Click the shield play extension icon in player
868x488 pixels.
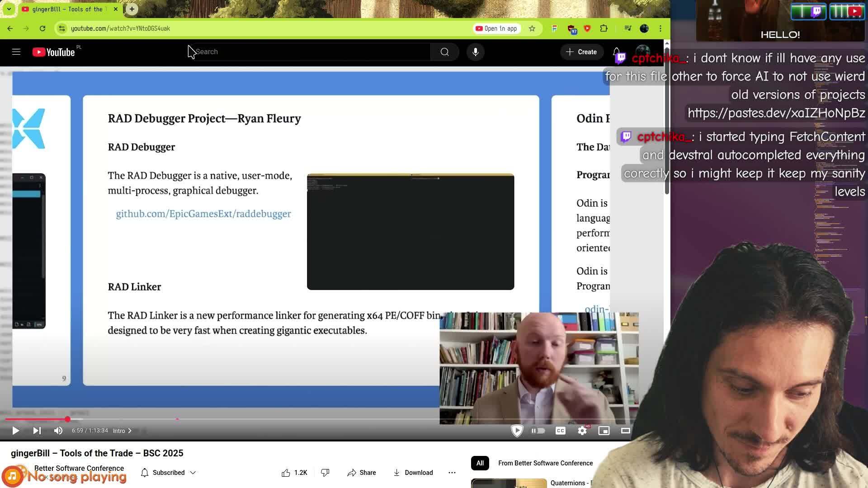click(517, 431)
